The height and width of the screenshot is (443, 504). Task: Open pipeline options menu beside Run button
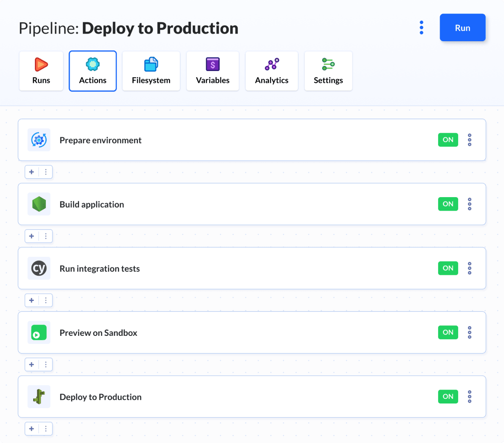421,28
